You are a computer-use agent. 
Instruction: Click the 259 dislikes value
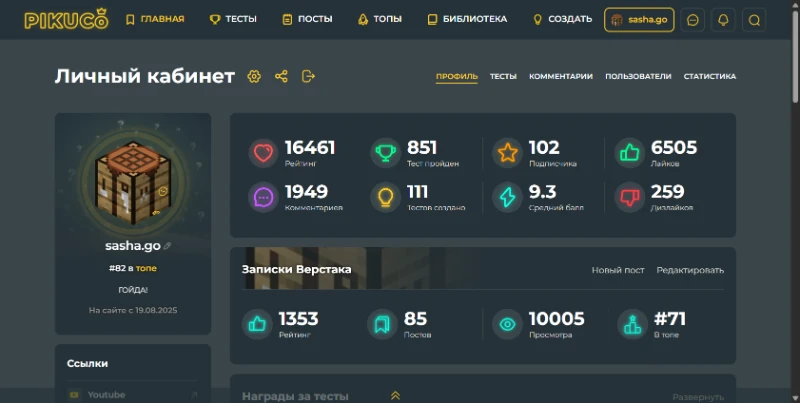[x=667, y=192]
